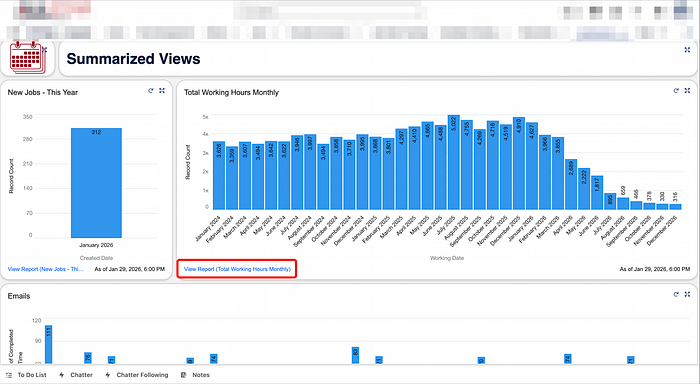Click the January 2024 bar showing 3,626
The image size is (700, 384).
click(219, 175)
